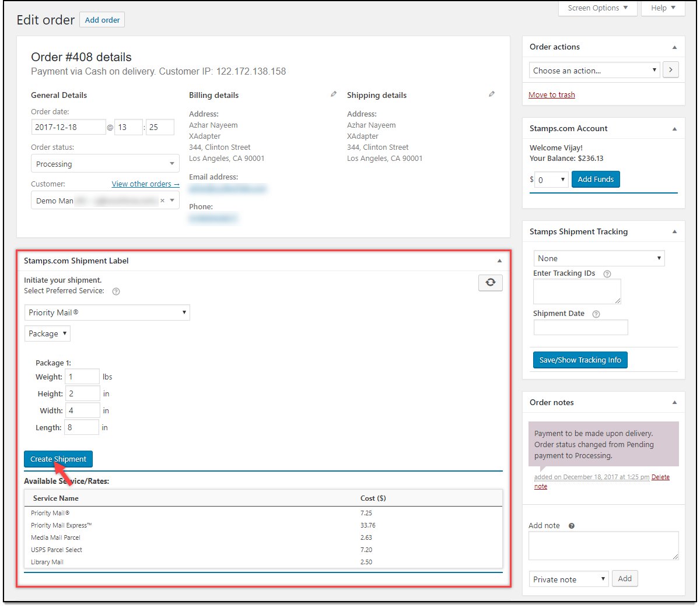Screen dimensions: 700x608
Task: Click the Enter Tracking IDs text area
Action: tap(577, 291)
